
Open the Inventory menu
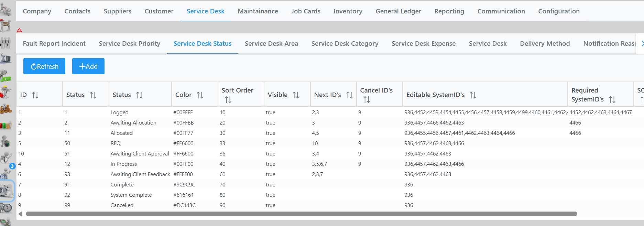coord(348,11)
